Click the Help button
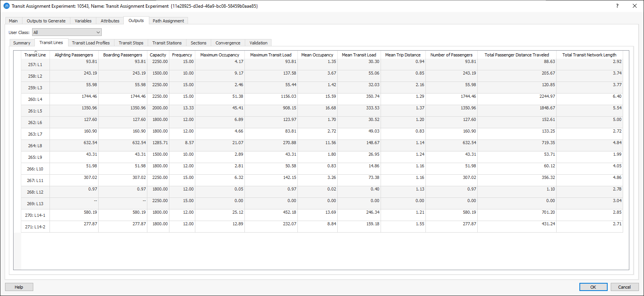Image resolution: width=644 pixels, height=296 pixels. coord(19,287)
